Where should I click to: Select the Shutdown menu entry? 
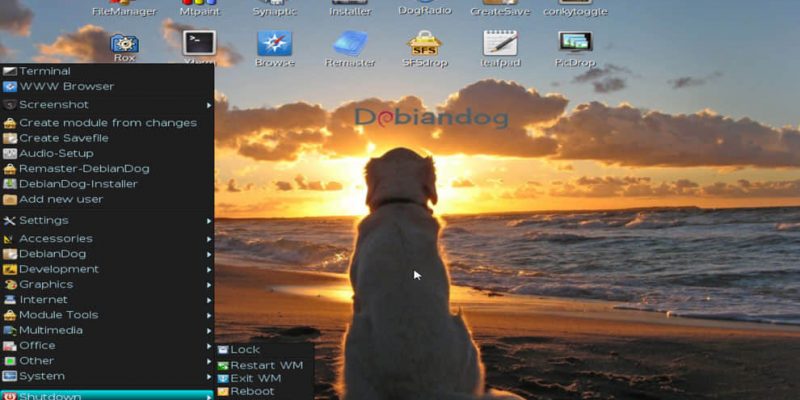107,395
